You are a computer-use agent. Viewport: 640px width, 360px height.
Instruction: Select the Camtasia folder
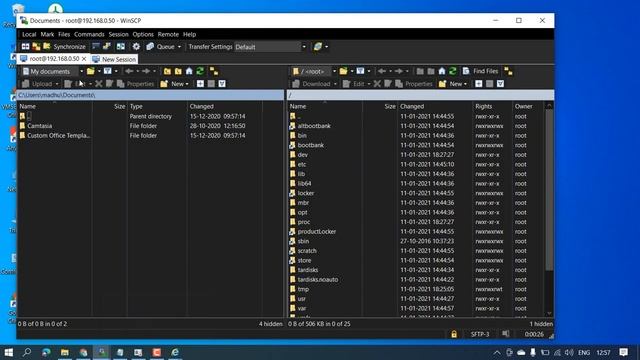40,126
